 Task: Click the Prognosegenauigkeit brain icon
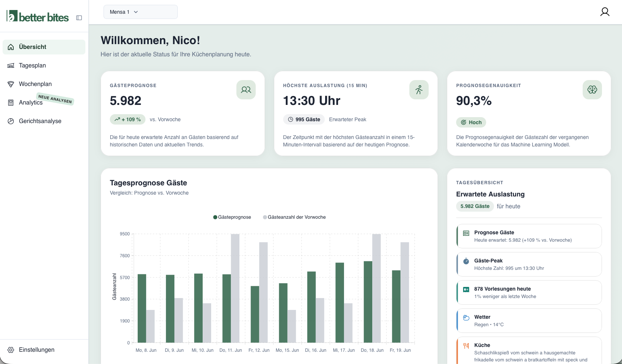[592, 90]
